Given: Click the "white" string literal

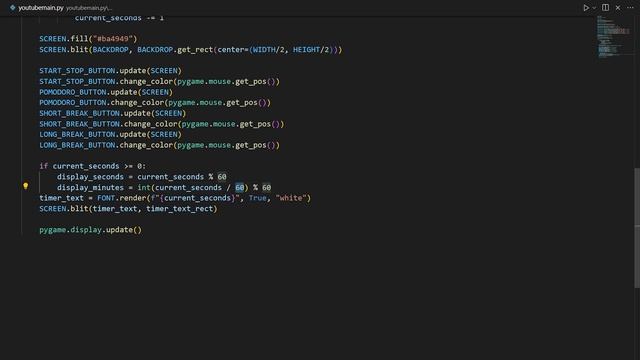Looking at the screenshot, I should (291, 198).
